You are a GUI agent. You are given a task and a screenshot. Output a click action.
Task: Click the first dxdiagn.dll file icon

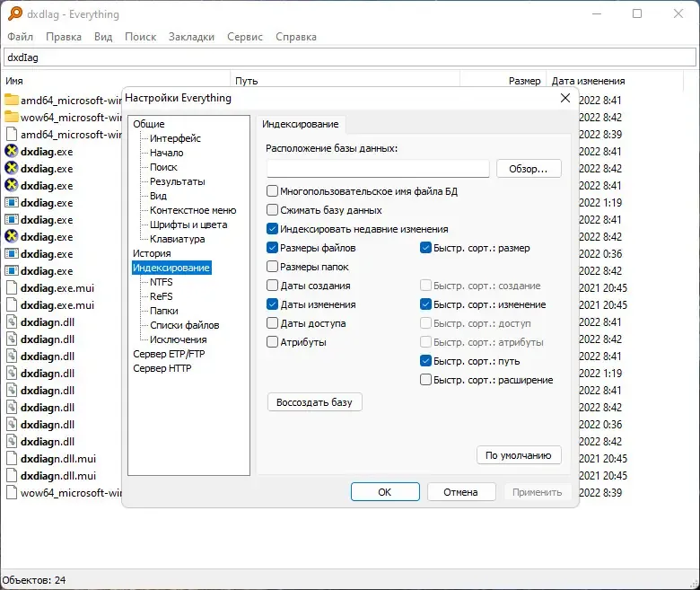pos(12,322)
